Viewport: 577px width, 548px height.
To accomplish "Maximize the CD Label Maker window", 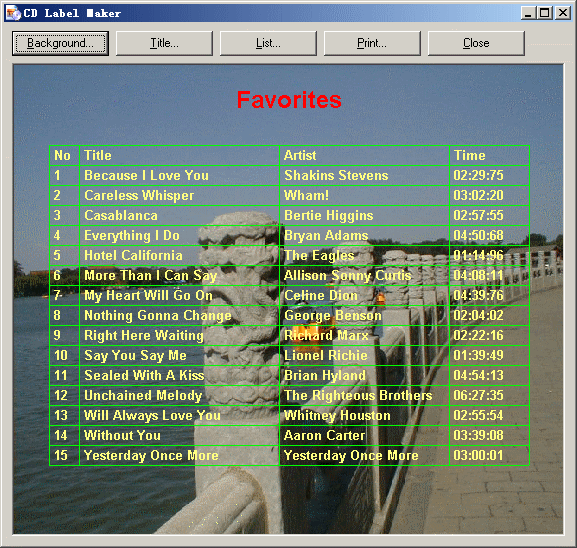I will click(545, 13).
